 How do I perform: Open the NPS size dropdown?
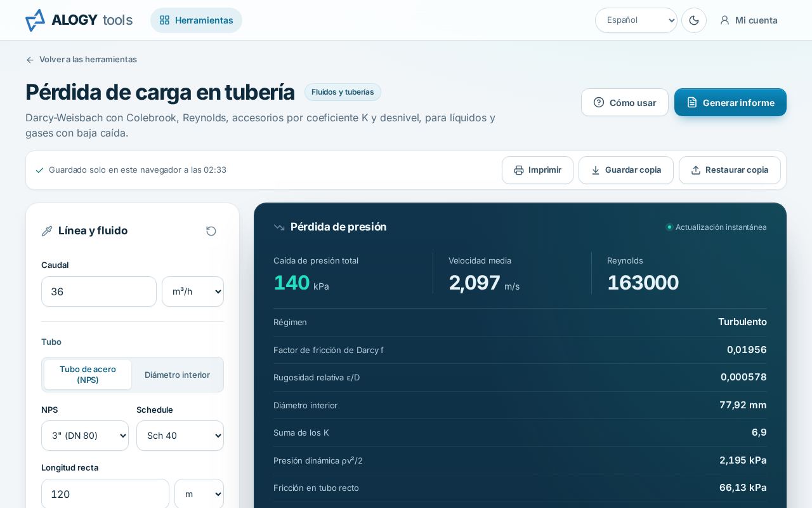pyautogui.click(x=85, y=436)
